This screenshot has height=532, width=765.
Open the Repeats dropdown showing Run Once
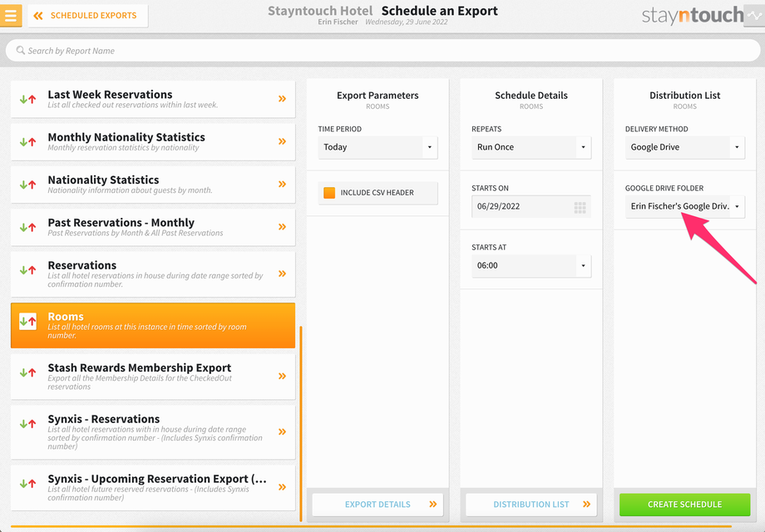[531, 147]
